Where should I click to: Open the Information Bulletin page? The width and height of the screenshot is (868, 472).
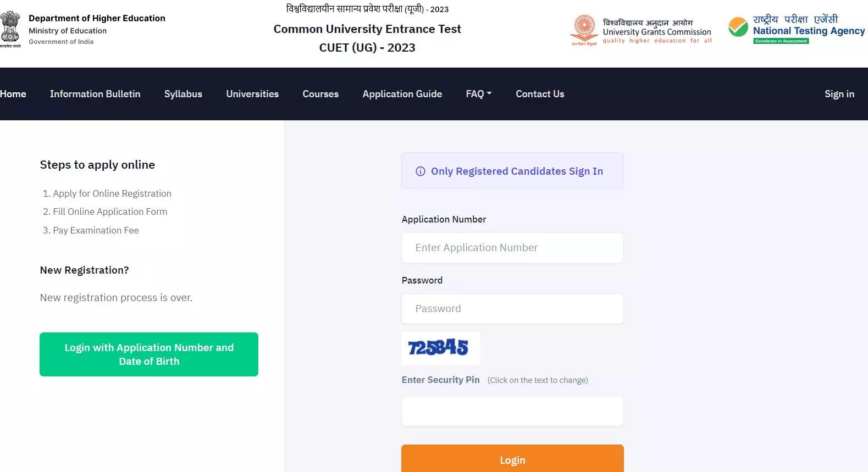pyautogui.click(x=95, y=94)
